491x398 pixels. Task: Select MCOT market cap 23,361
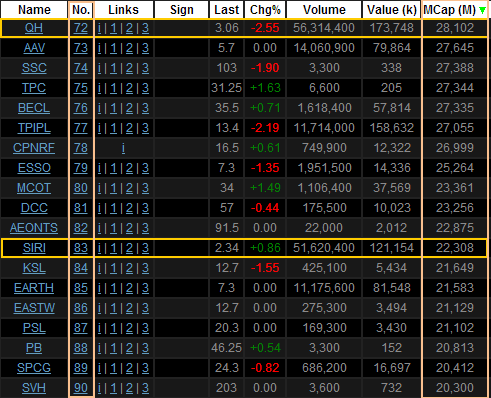point(455,188)
